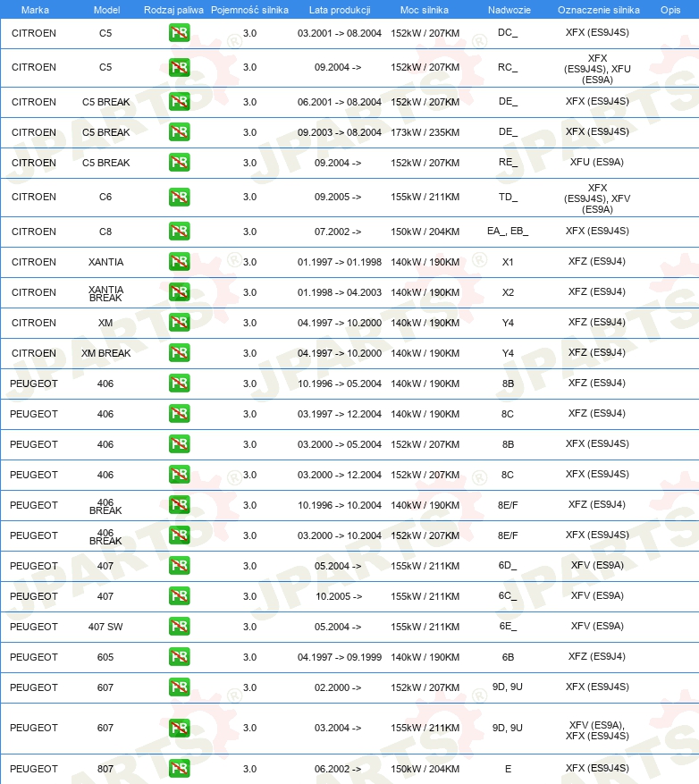Select the 407 SW model cell

coord(105,627)
